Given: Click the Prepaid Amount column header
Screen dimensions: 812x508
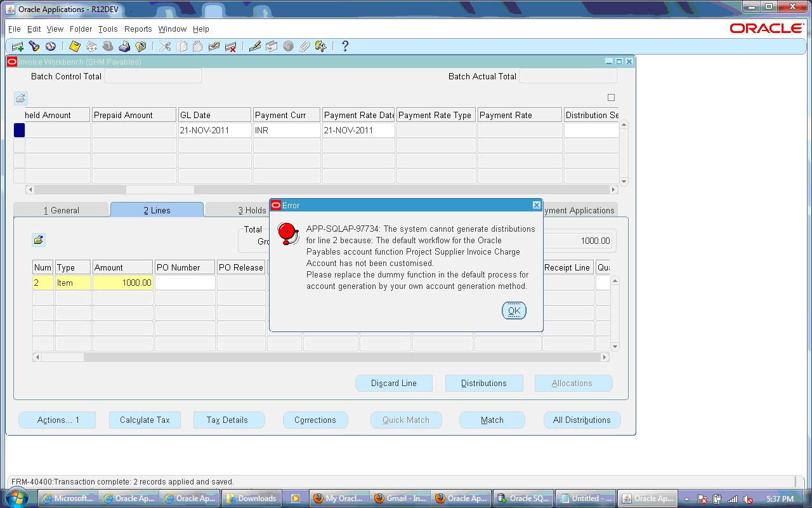Looking at the screenshot, I should coord(134,115).
